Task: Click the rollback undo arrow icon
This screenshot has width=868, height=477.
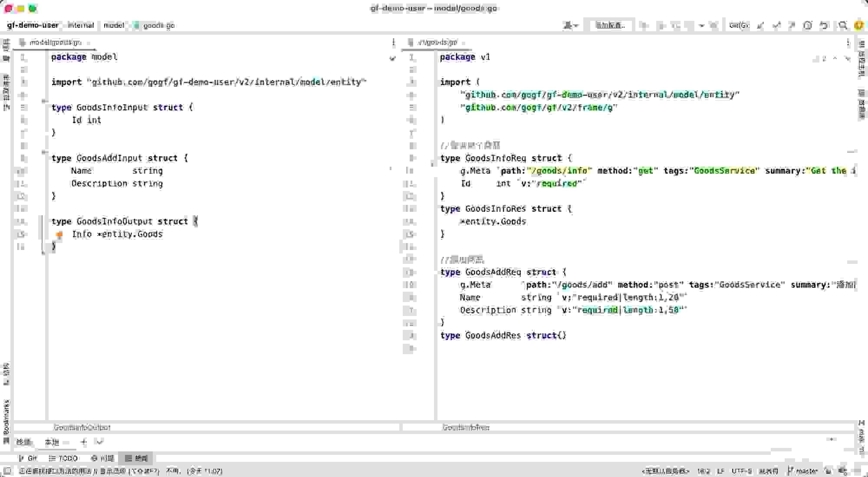Action: click(x=824, y=26)
